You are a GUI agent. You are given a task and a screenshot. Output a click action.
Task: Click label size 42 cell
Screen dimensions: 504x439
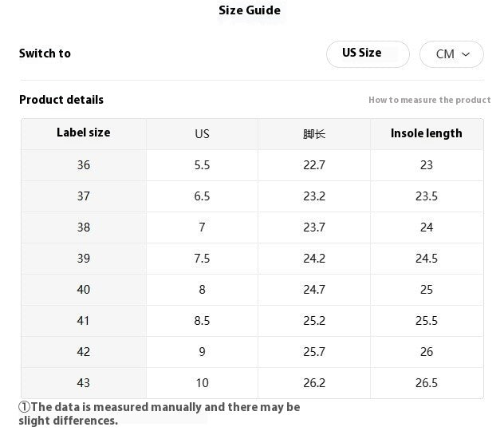pyautogui.click(x=84, y=352)
